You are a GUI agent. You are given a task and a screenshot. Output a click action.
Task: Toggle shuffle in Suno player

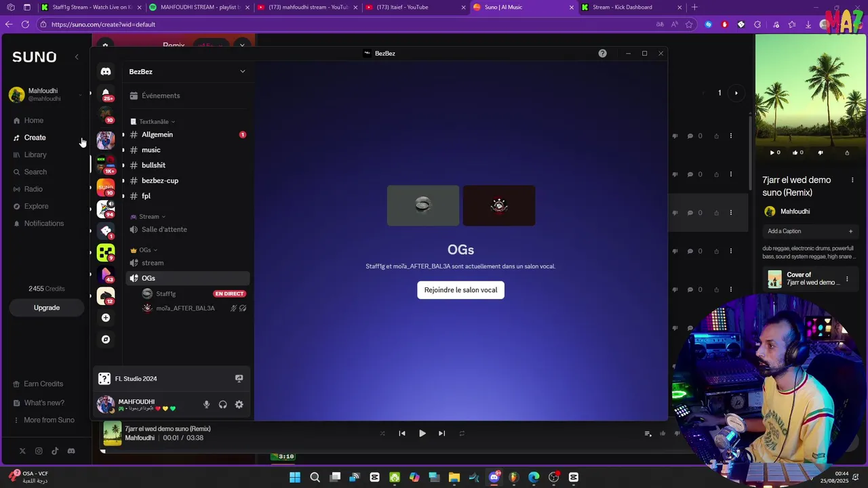382,433
